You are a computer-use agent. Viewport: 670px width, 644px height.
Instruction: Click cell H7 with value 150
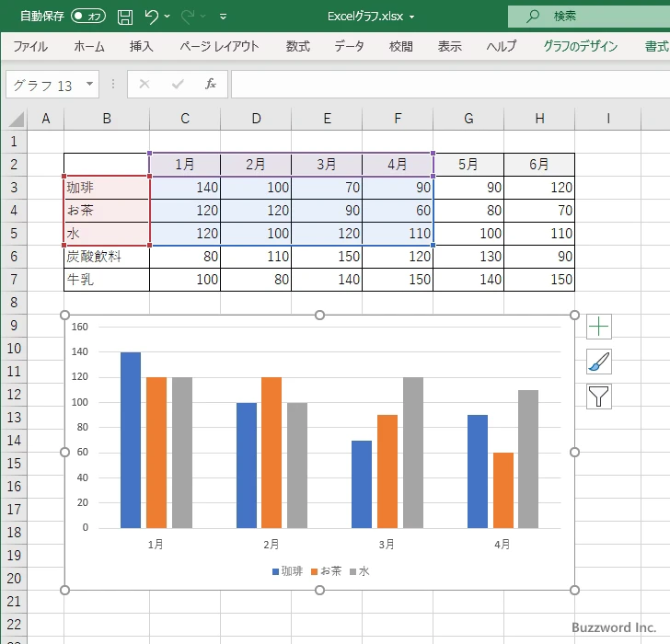click(x=539, y=280)
